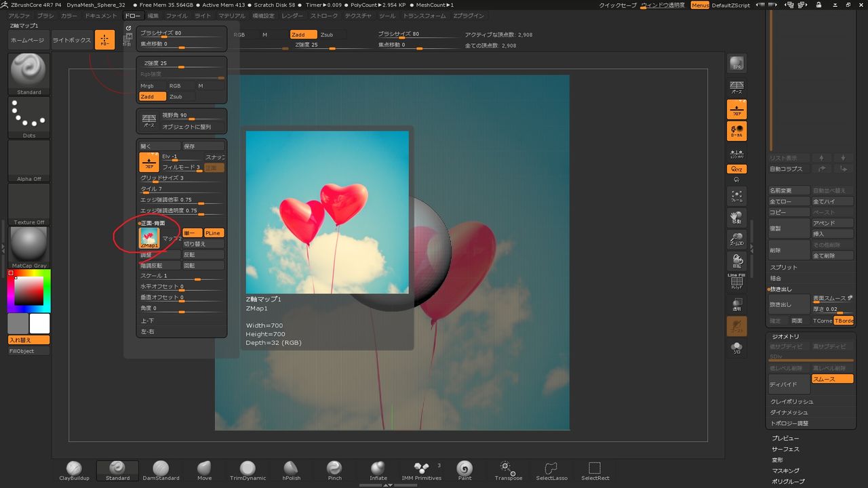This screenshot has width=868, height=488.
Task: Select the Paint brush
Action: pos(465,471)
